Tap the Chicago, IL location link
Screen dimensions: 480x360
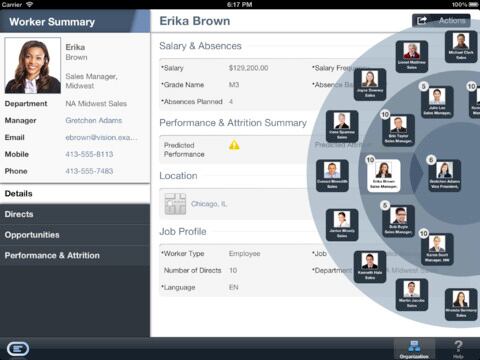209,204
